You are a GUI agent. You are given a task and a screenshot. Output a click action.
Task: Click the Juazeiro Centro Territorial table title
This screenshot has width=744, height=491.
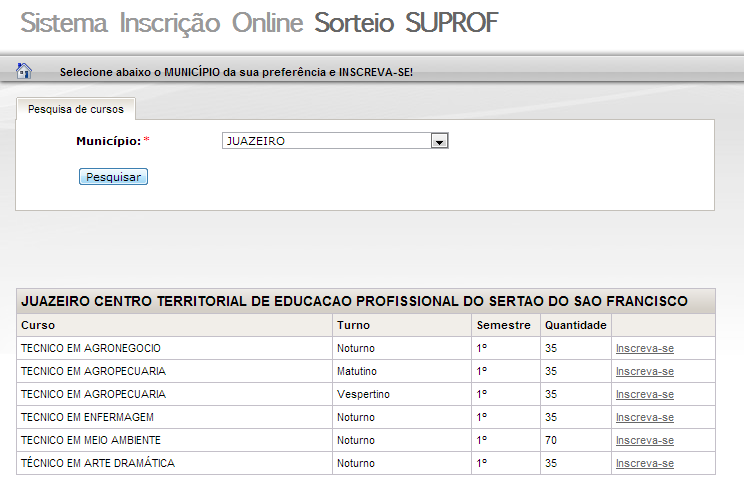[354, 300]
